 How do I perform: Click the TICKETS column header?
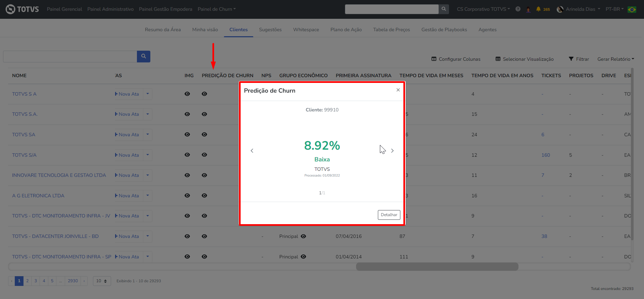click(x=551, y=76)
